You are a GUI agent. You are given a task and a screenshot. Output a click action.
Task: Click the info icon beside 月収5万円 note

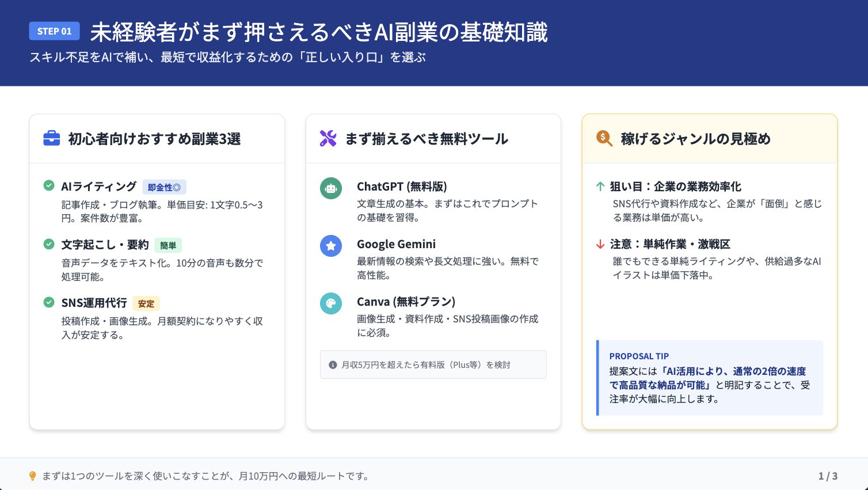tap(333, 365)
